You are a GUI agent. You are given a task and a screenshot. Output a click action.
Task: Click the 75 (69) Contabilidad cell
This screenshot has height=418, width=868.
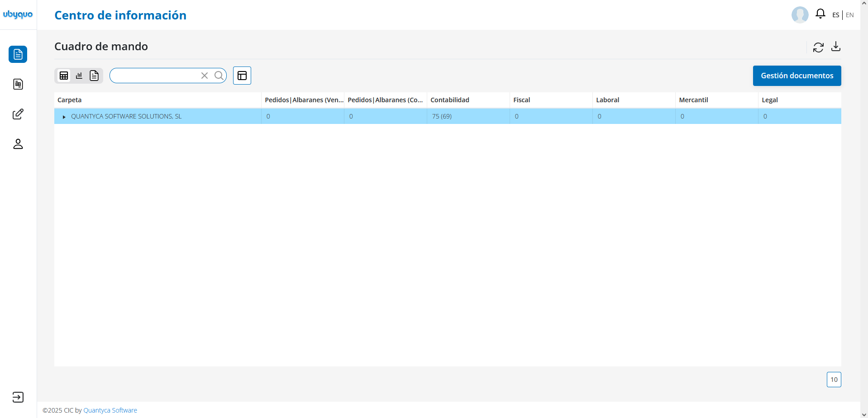[468, 116]
